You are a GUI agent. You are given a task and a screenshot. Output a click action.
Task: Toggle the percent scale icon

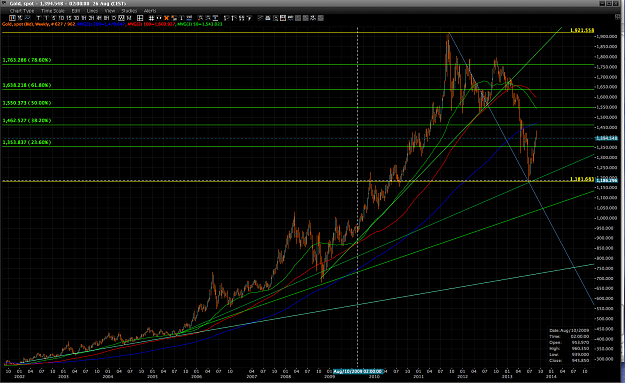coord(20,18)
